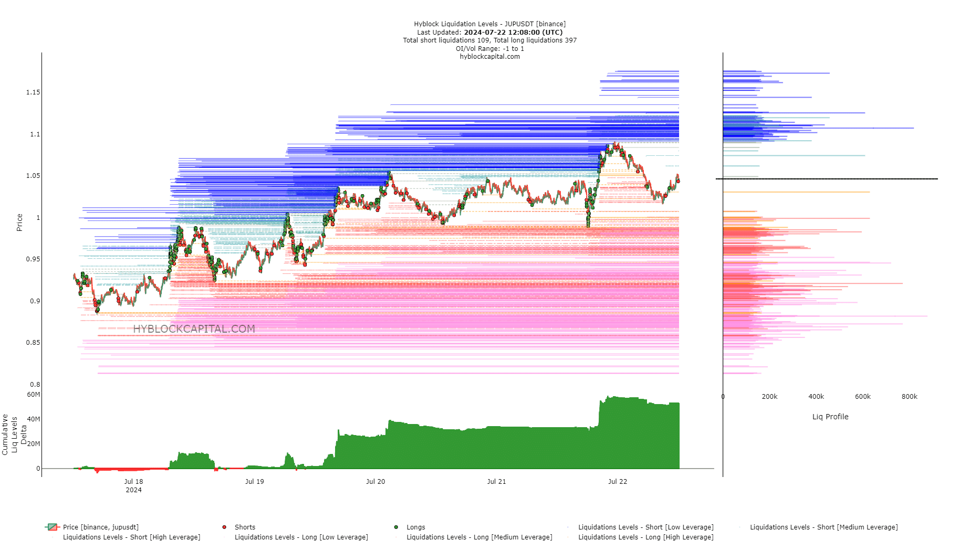Click the 60M tick on delta axis
The image size is (980, 551).
(x=34, y=395)
